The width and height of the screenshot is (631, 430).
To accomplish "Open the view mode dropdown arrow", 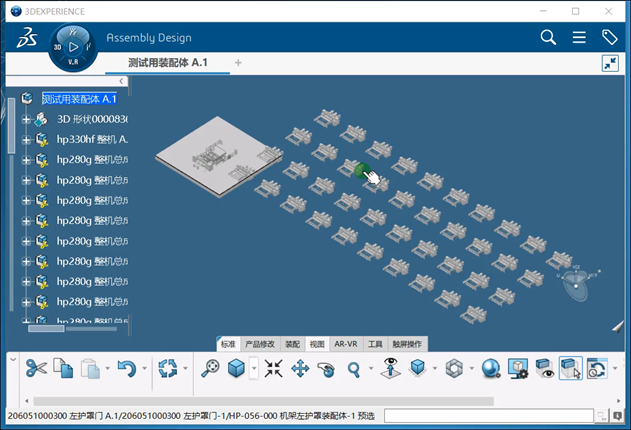I will pyautogui.click(x=471, y=368).
